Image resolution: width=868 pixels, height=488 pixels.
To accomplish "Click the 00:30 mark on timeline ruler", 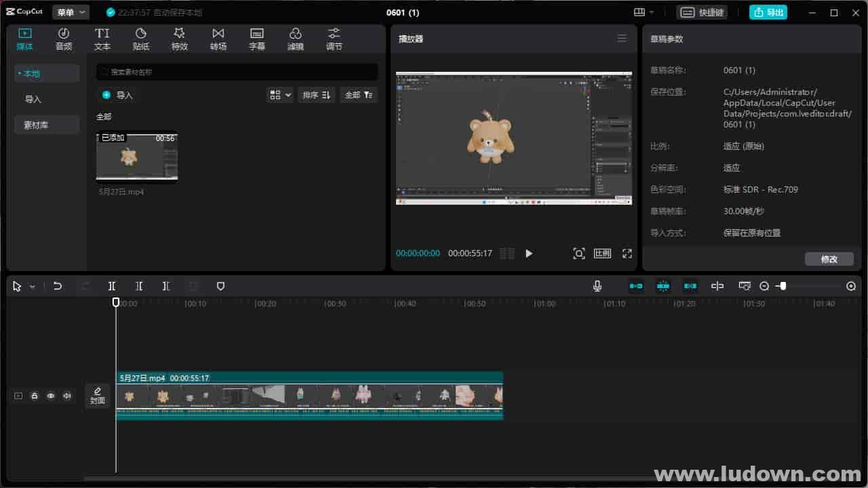I will (x=336, y=304).
